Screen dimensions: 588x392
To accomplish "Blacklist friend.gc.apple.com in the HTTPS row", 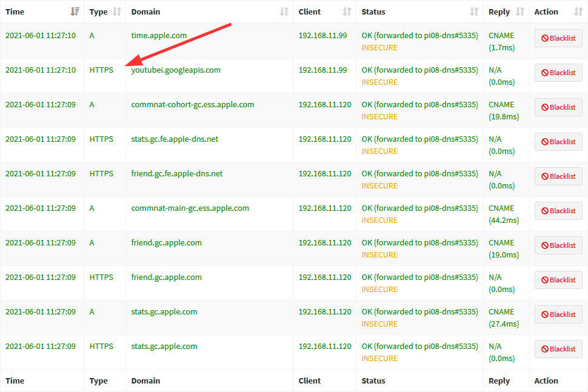I will (x=558, y=280).
